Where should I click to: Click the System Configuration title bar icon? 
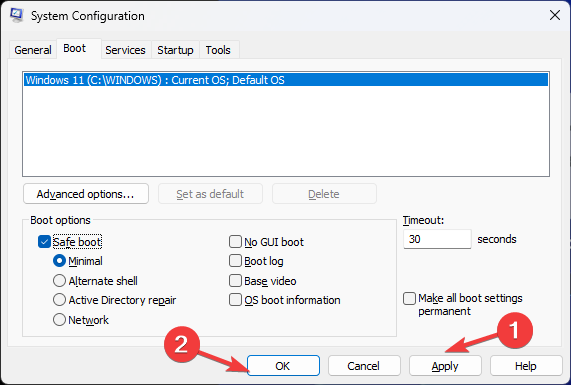[16, 15]
